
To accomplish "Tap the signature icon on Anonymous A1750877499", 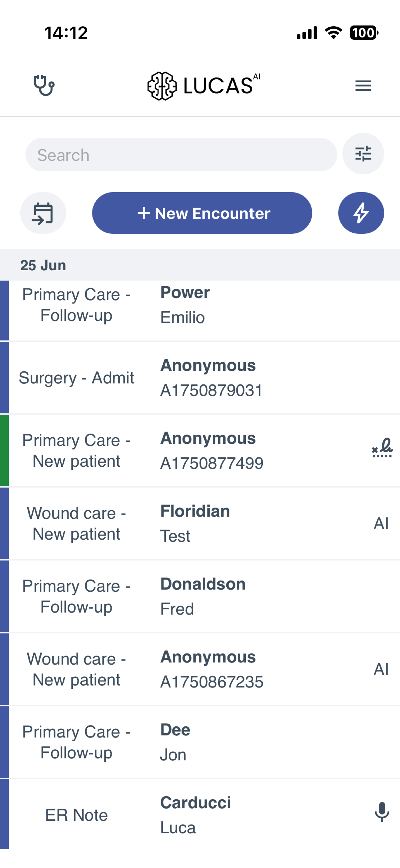I will click(382, 448).
